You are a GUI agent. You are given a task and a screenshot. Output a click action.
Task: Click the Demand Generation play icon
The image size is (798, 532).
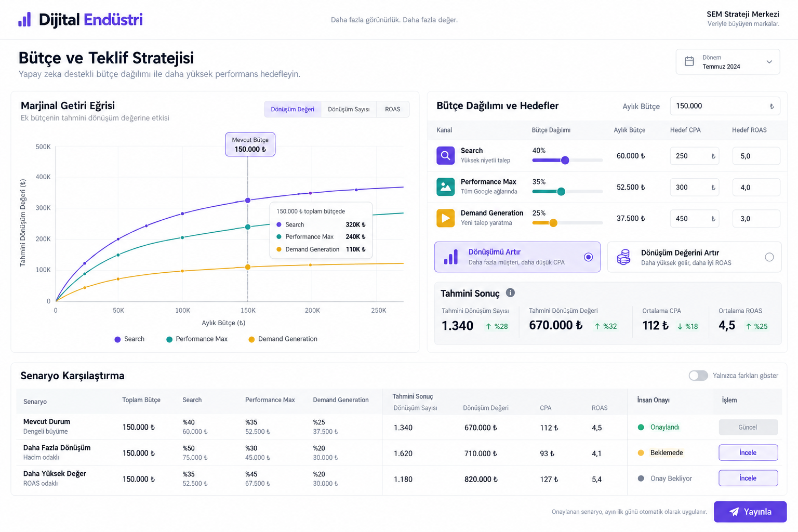[x=445, y=218]
